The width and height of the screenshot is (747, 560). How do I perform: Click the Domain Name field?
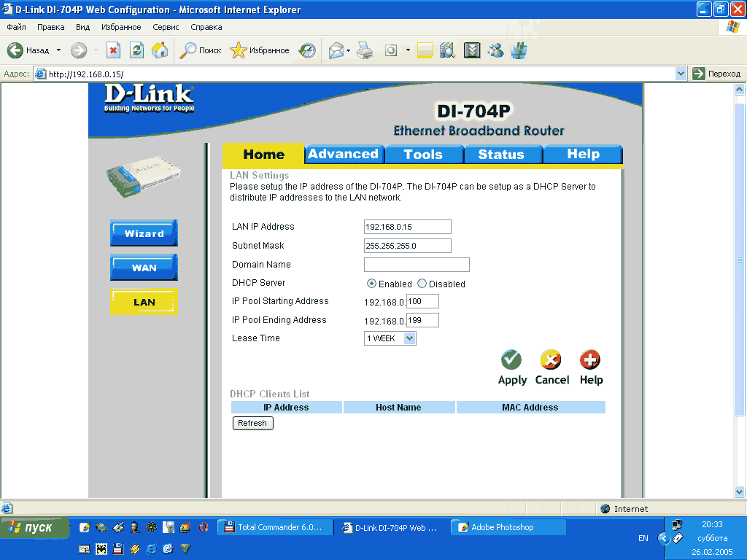pos(417,265)
